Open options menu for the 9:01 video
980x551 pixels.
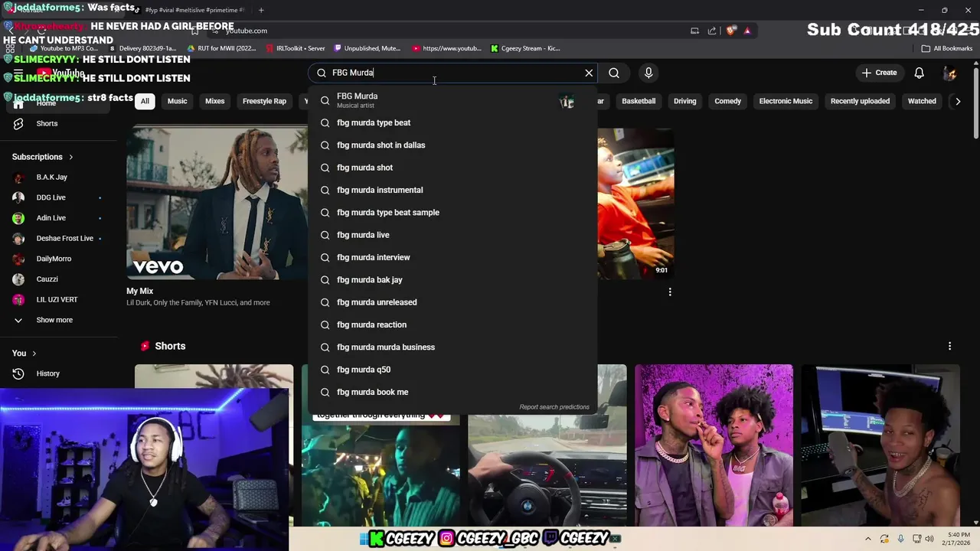click(670, 292)
